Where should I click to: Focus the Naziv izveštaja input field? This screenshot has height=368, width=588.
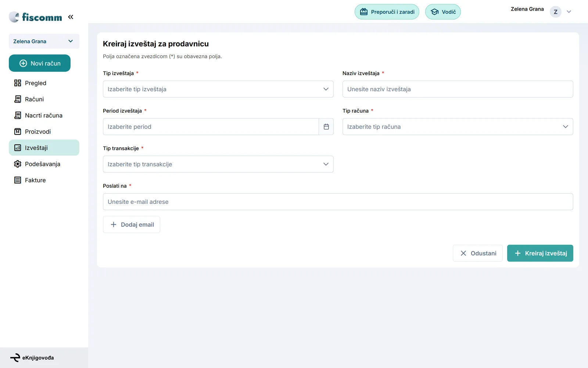[x=458, y=89]
